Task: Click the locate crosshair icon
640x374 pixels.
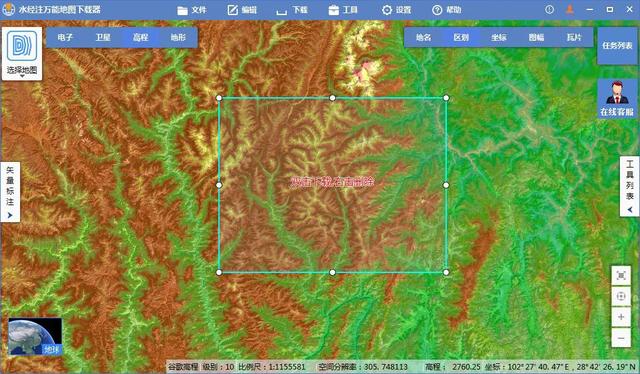Action: point(621,296)
